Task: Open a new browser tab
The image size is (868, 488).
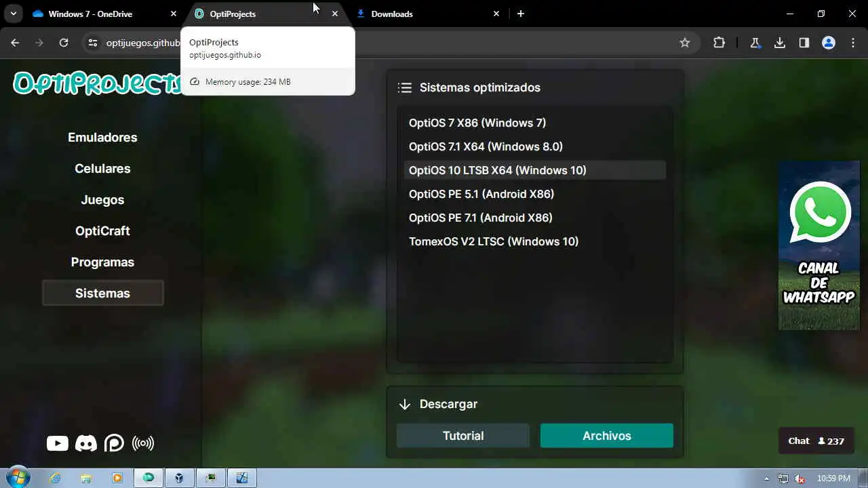Action: pos(521,14)
